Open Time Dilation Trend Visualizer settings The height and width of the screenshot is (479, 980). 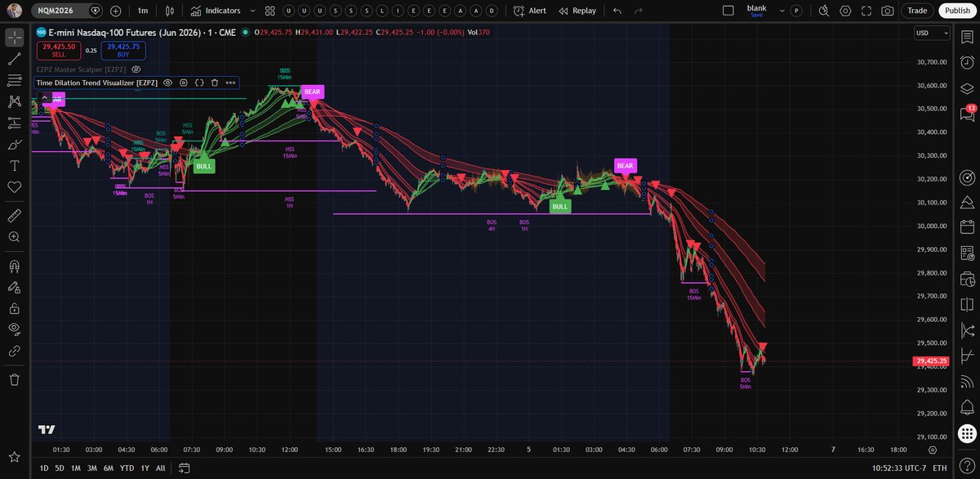[183, 83]
